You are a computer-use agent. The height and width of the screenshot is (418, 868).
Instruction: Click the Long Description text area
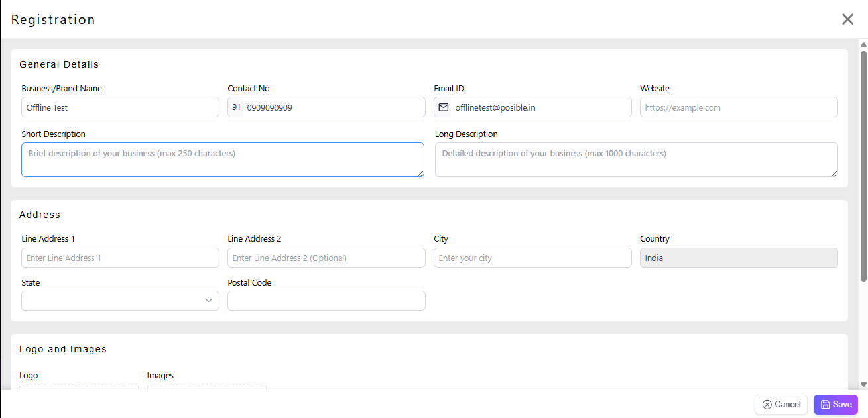(x=636, y=160)
